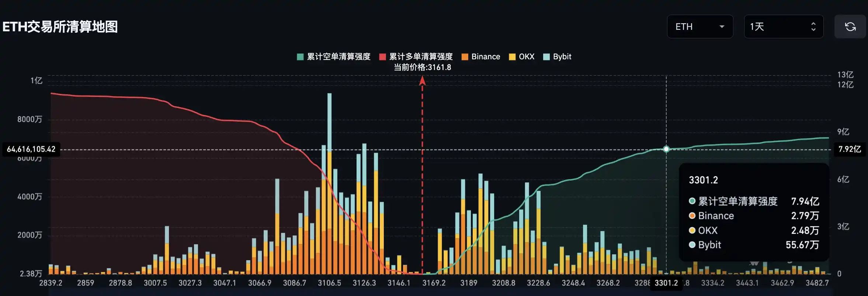Click the tooltip header 3301.2

pyautogui.click(x=704, y=180)
